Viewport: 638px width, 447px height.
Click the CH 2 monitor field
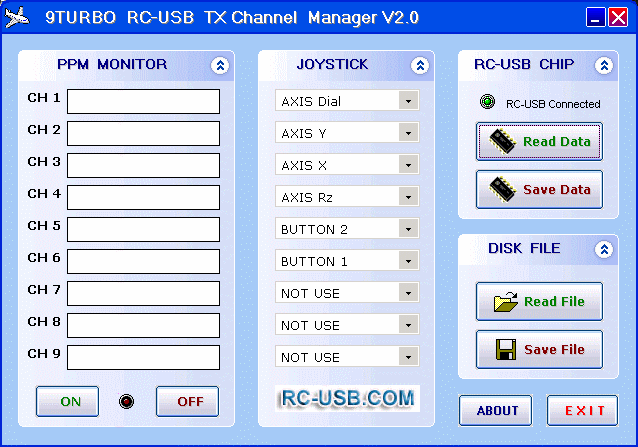pos(144,133)
